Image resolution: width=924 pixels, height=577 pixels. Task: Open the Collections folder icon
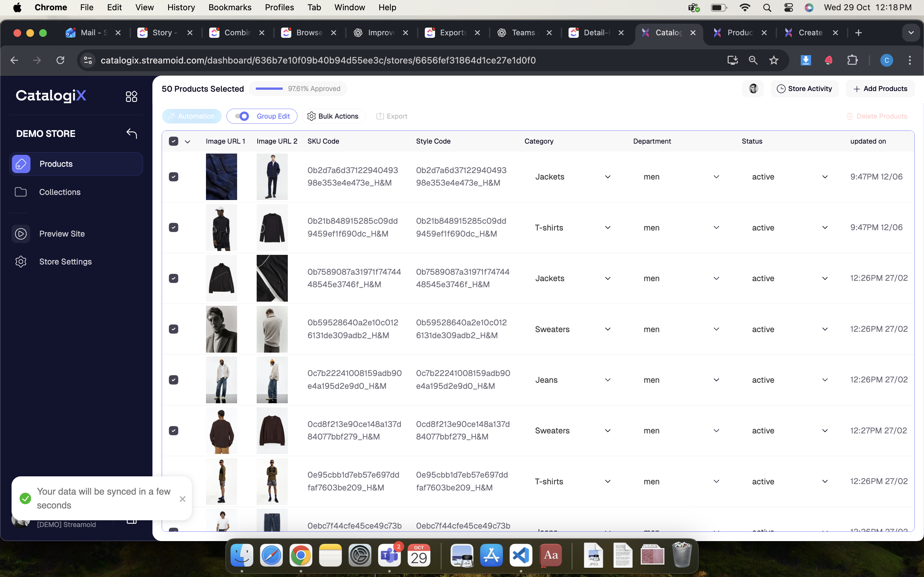coord(21,192)
